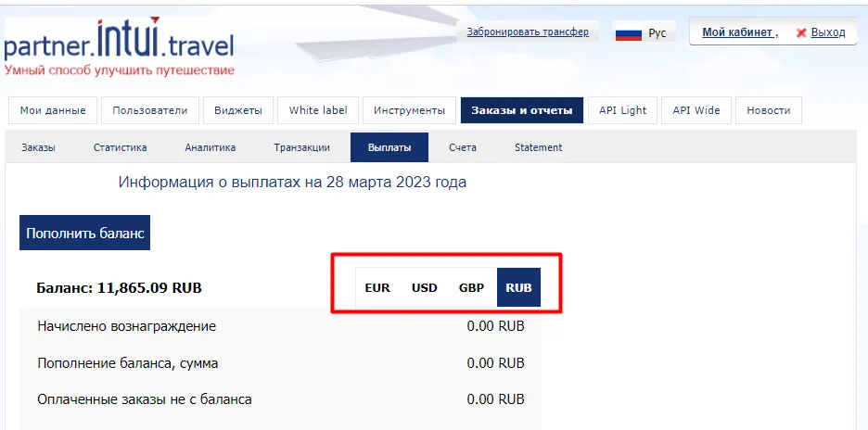Switch balance currency to USD
The width and height of the screenshot is (868, 430).
(425, 287)
